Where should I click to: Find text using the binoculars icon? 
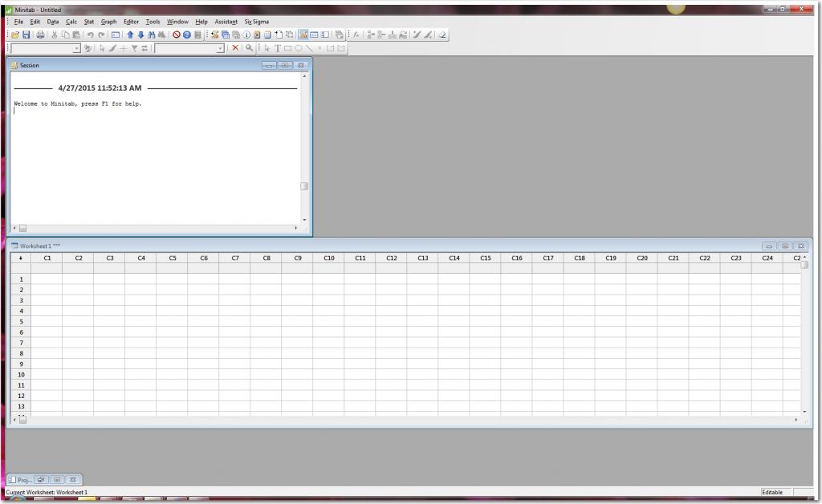point(153,35)
